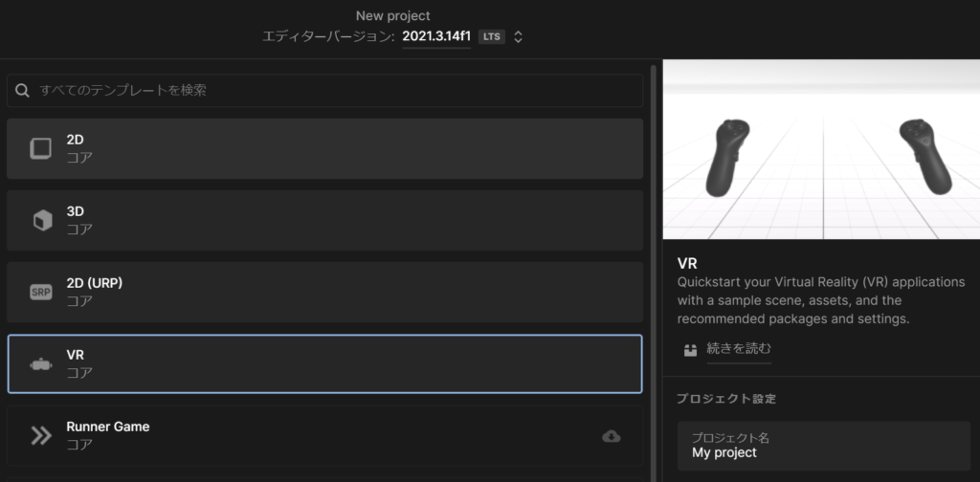The height and width of the screenshot is (482, 980).
Task: Click the search magnifier icon
Action: pyautogui.click(x=23, y=91)
